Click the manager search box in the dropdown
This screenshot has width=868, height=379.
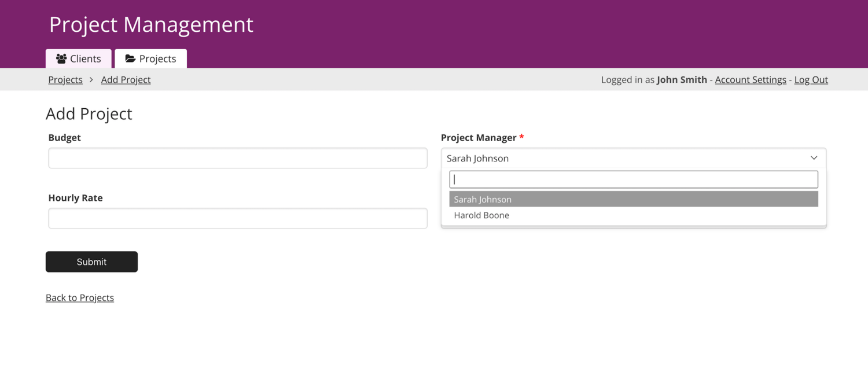pos(633,179)
